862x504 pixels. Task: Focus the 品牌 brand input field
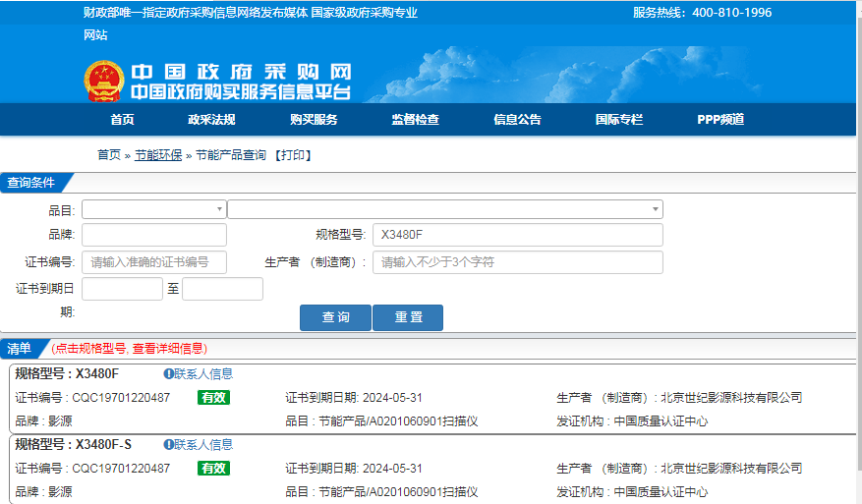point(153,235)
